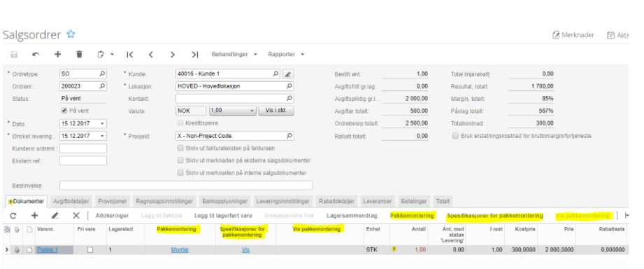
Task: Switch to Avgiftsdetaljer tab
Action: (x=71, y=202)
